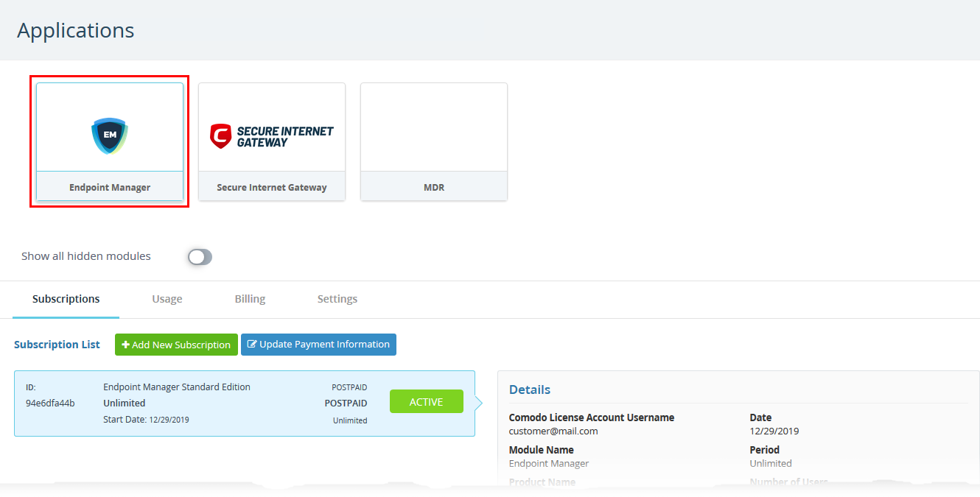Select the MDR application tile
Image resolution: width=980 pixels, height=497 pixels.
(x=434, y=141)
